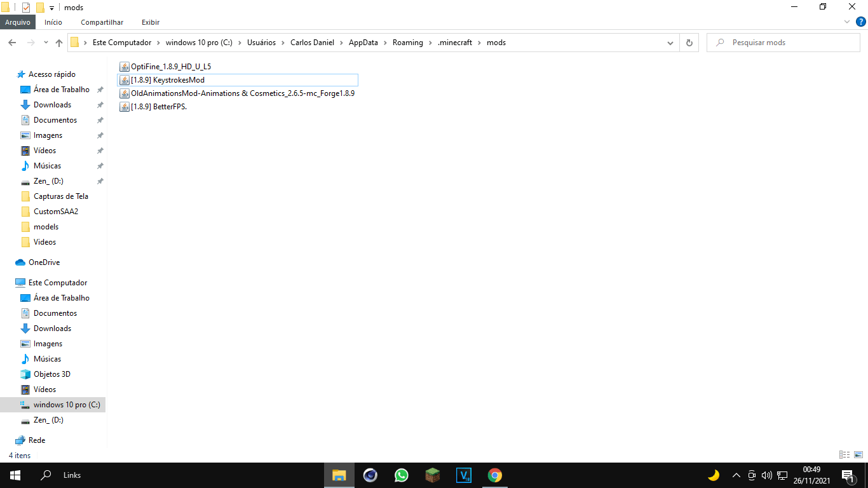Open Área de Trabalho under Acesso rápido
Image resolution: width=868 pixels, height=488 pixels.
tap(61, 90)
